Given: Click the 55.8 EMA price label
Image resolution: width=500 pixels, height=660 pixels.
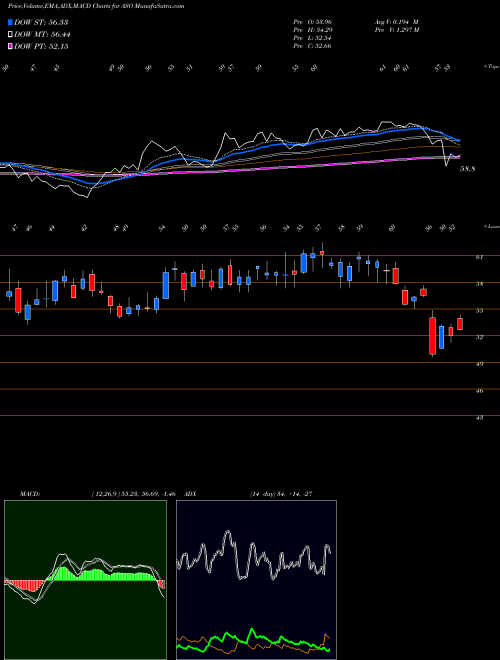Looking at the screenshot, I should (x=468, y=169).
